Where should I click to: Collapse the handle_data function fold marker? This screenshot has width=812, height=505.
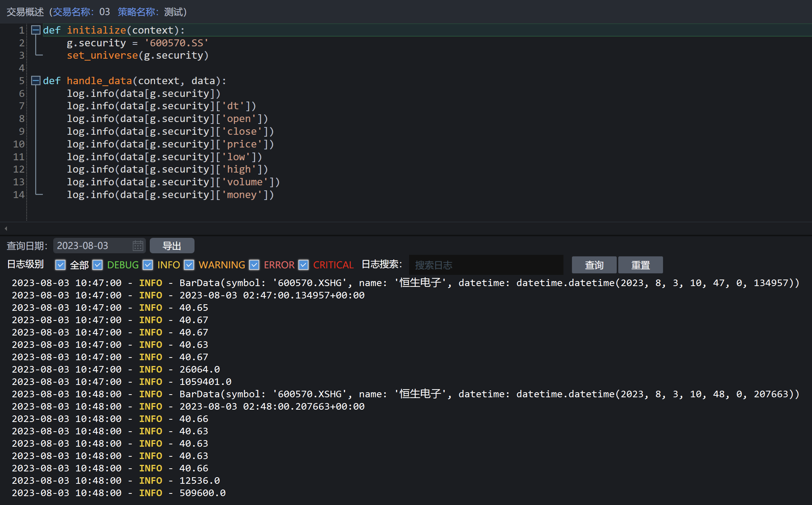tap(36, 81)
